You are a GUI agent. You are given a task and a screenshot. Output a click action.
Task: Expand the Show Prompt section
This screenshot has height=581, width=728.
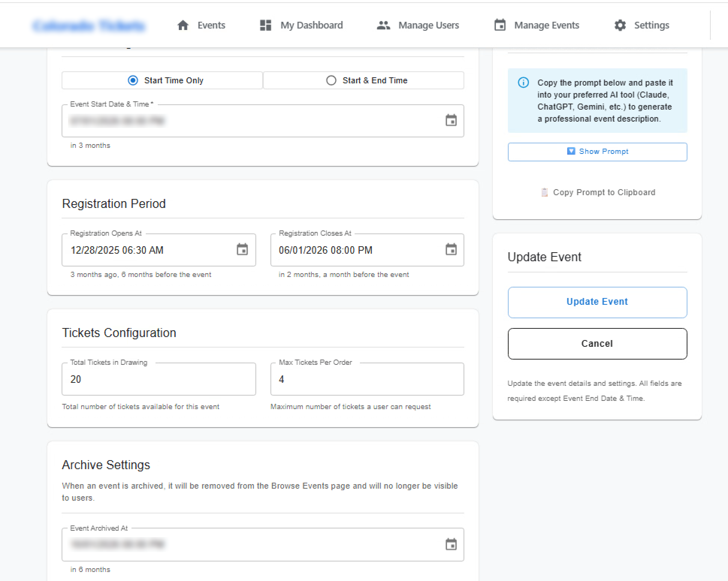point(597,152)
